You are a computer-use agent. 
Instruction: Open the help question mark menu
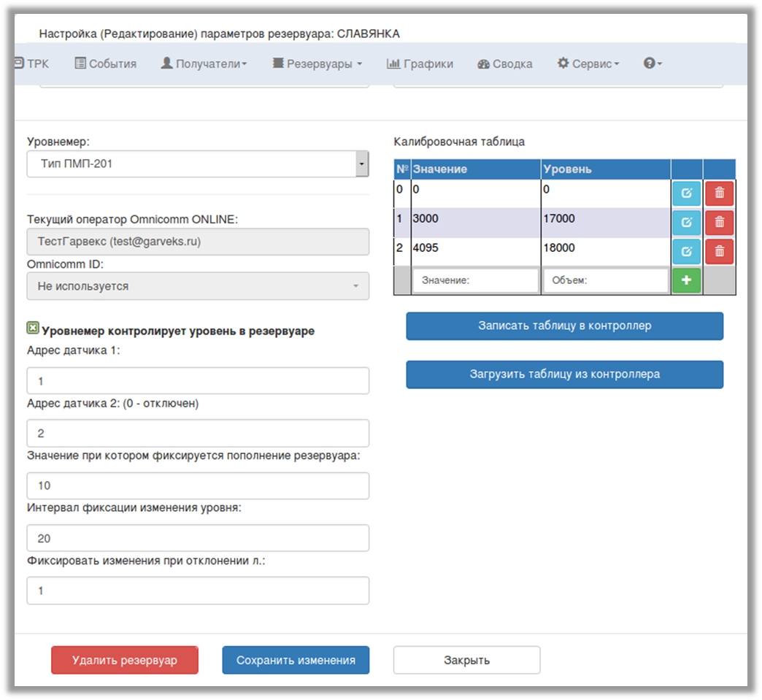652,64
